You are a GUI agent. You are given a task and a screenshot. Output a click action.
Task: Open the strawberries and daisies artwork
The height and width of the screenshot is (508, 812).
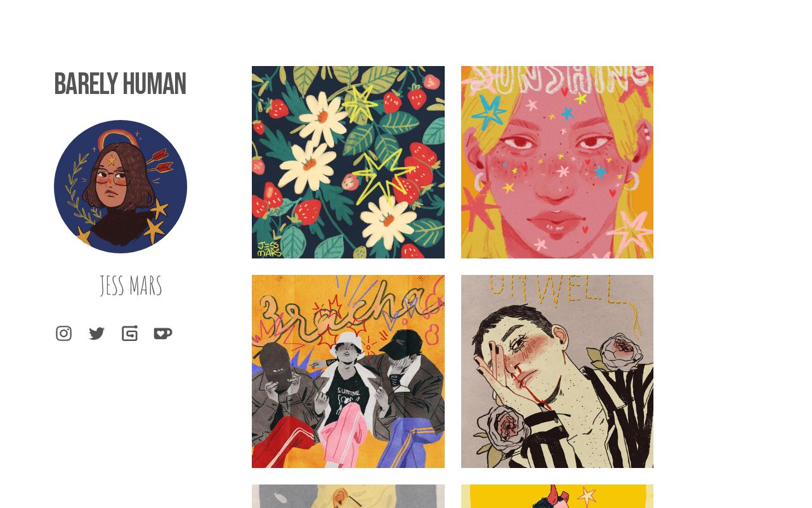[348, 162]
